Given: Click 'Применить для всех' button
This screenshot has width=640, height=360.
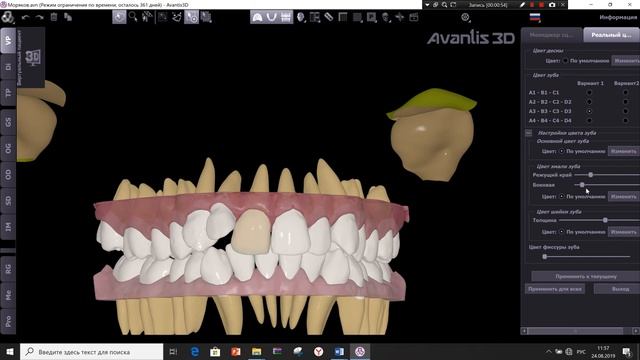Looking at the screenshot, I should pyautogui.click(x=555, y=289).
